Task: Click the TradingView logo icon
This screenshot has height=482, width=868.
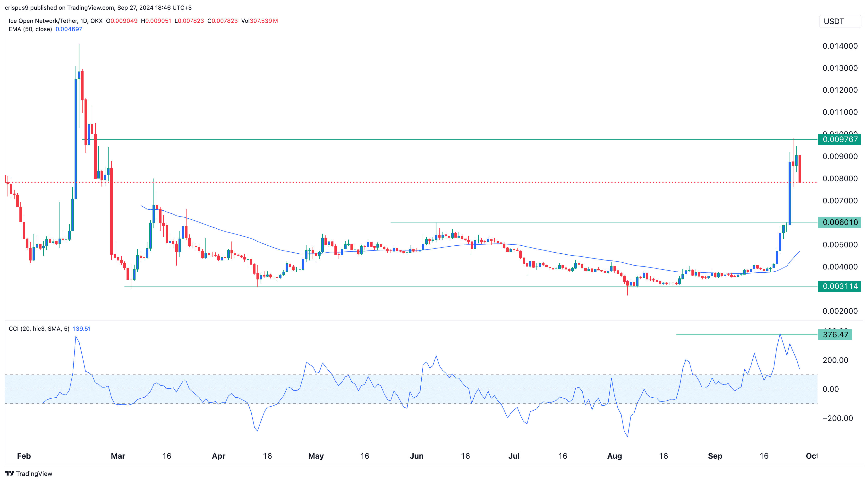Action: point(9,473)
